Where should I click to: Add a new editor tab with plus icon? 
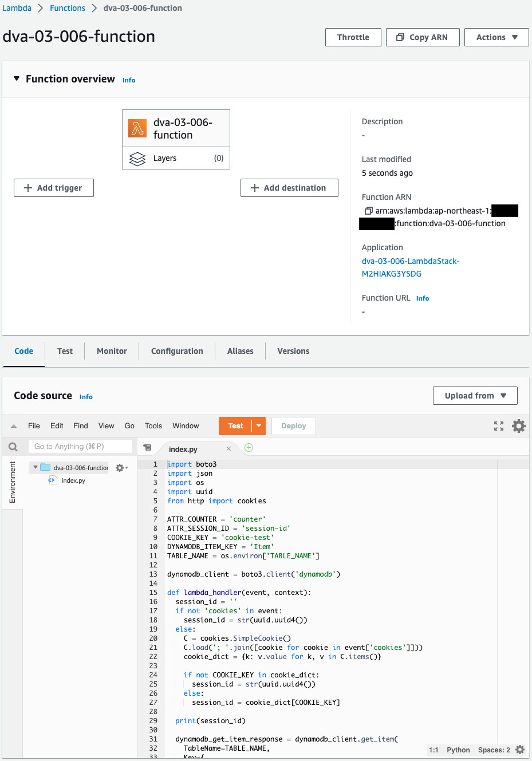tap(249, 448)
